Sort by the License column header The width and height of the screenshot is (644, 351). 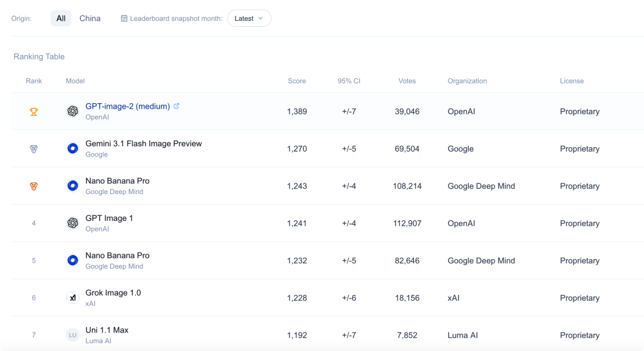pos(572,81)
